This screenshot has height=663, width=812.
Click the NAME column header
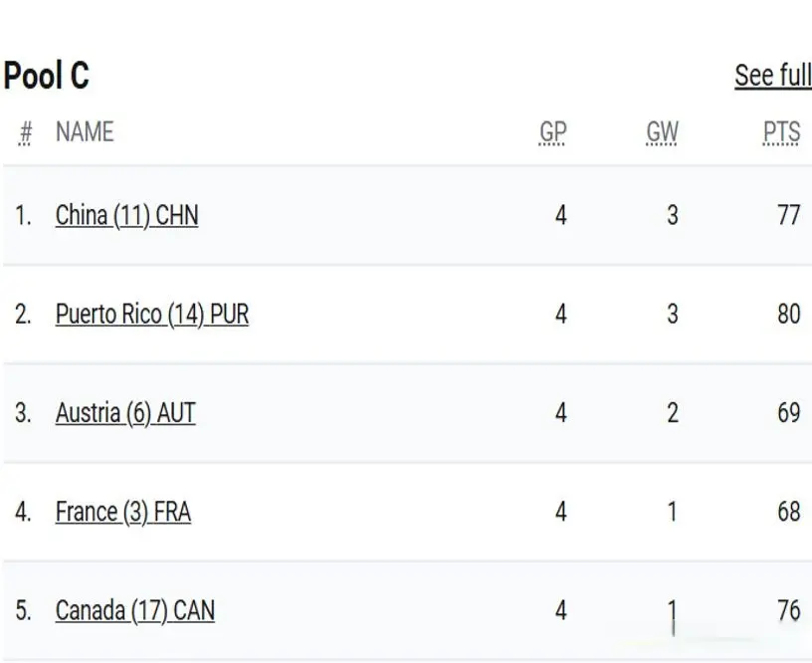(x=85, y=131)
